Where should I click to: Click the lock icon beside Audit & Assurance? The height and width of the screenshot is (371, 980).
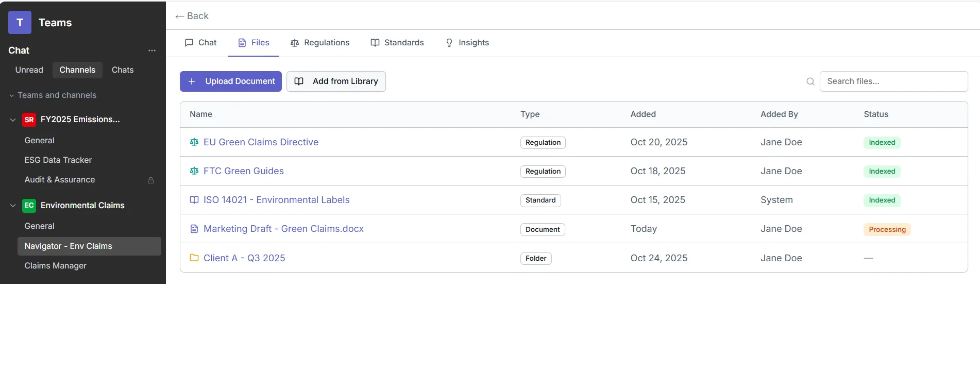[151, 180]
